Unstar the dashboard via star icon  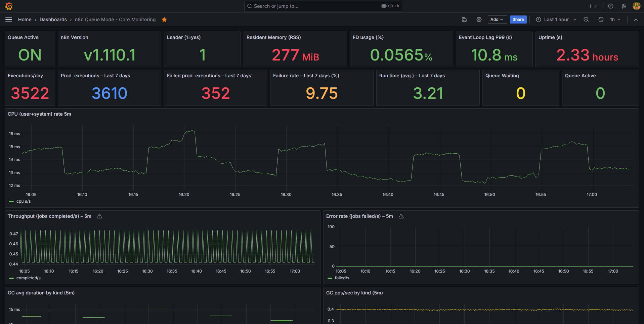tap(164, 19)
